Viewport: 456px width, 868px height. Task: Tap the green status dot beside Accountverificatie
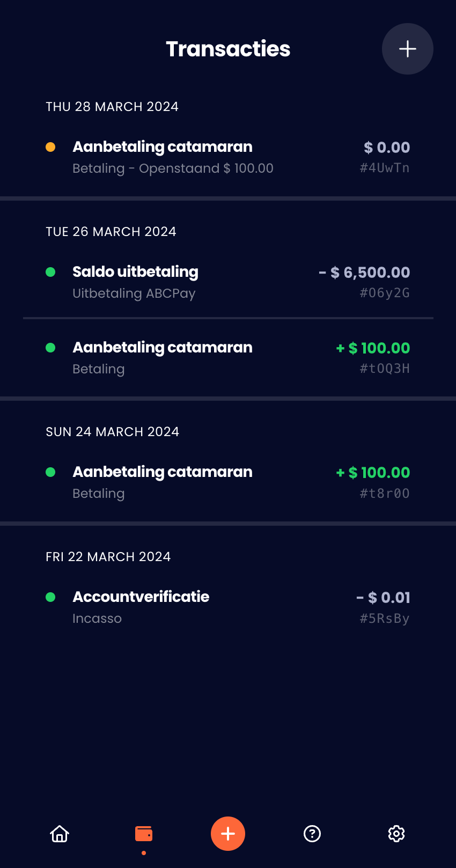51,597
